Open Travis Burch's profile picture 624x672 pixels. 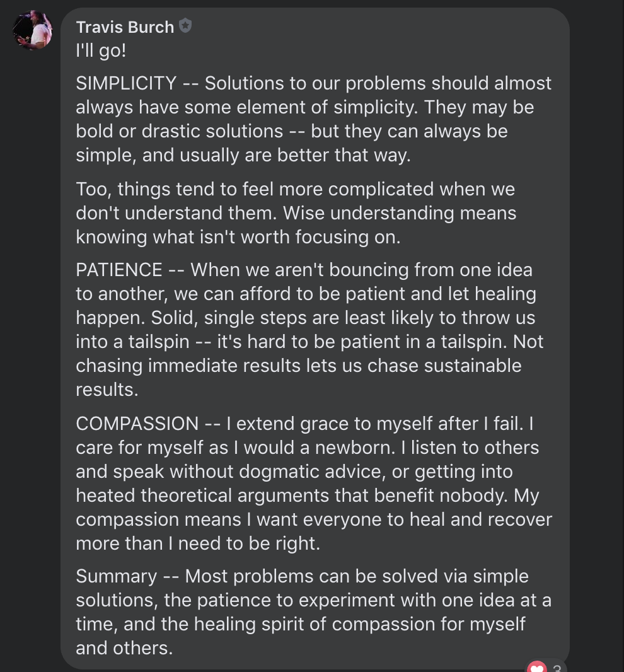pyautogui.click(x=33, y=30)
